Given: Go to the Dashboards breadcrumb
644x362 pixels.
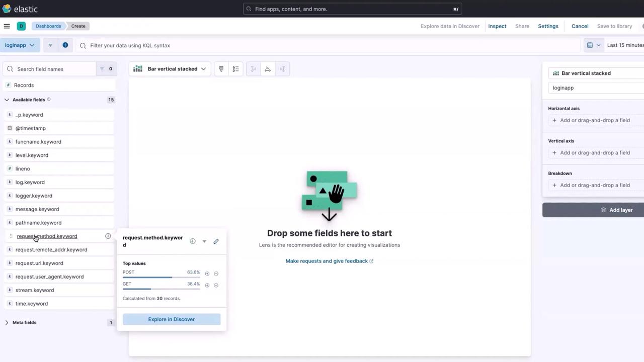Looking at the screenshot, I should point(48,26).
